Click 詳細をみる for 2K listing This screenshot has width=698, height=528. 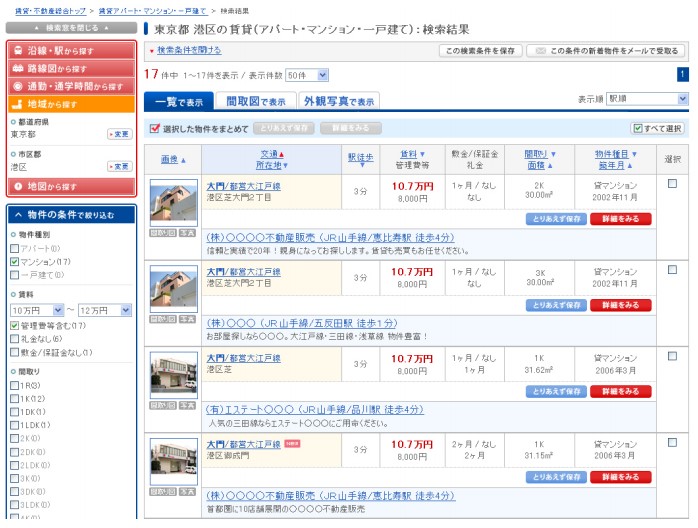621,219
